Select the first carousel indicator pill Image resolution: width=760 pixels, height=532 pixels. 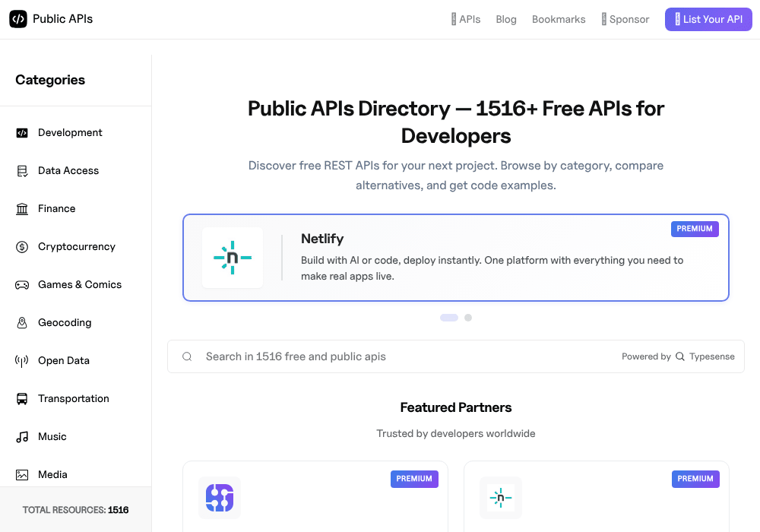tap(449, 318)
